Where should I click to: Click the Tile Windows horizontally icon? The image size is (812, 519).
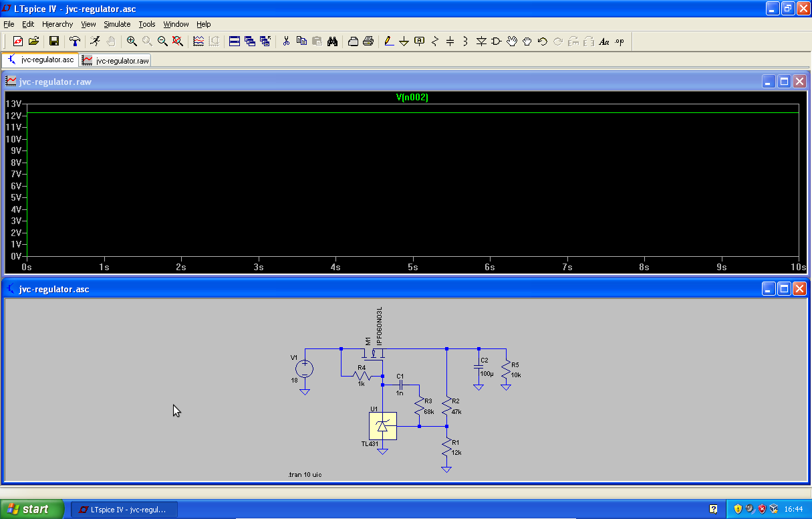235,41
